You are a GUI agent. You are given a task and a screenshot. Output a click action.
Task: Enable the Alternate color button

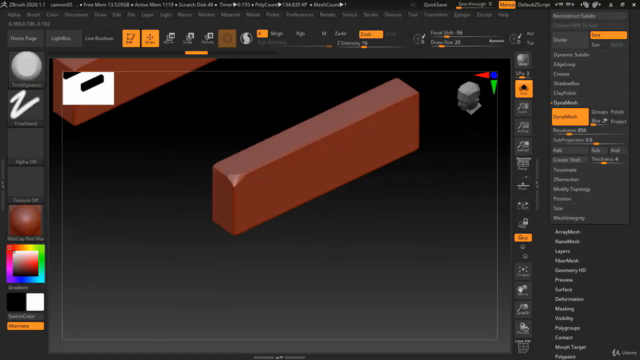pos(25,326)
